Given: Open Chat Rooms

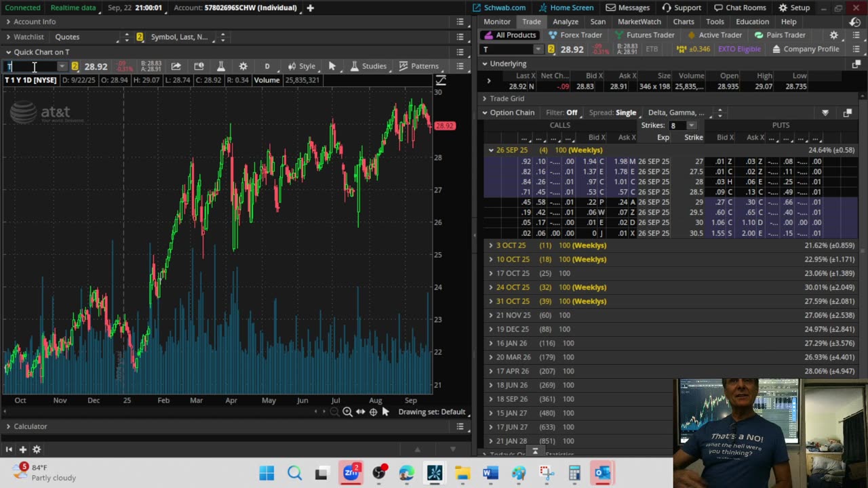Looking at the screenshot, I should coord(740,7).
